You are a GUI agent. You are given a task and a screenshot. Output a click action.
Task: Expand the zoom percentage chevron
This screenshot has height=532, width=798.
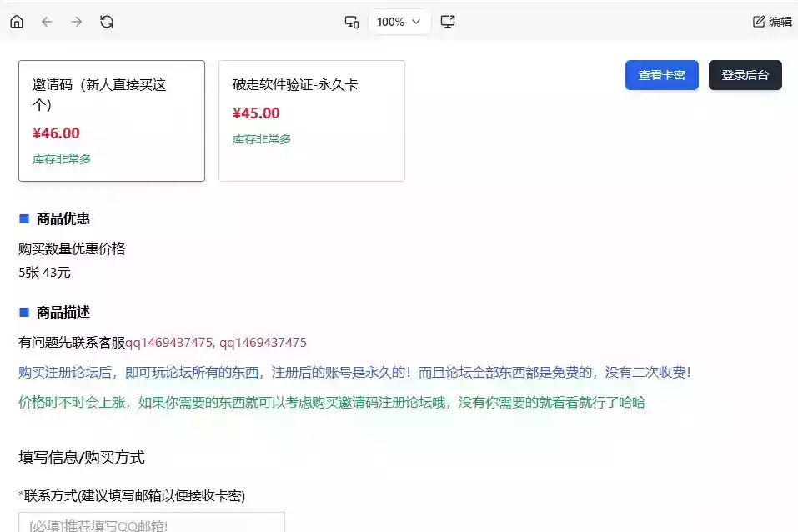415,22
